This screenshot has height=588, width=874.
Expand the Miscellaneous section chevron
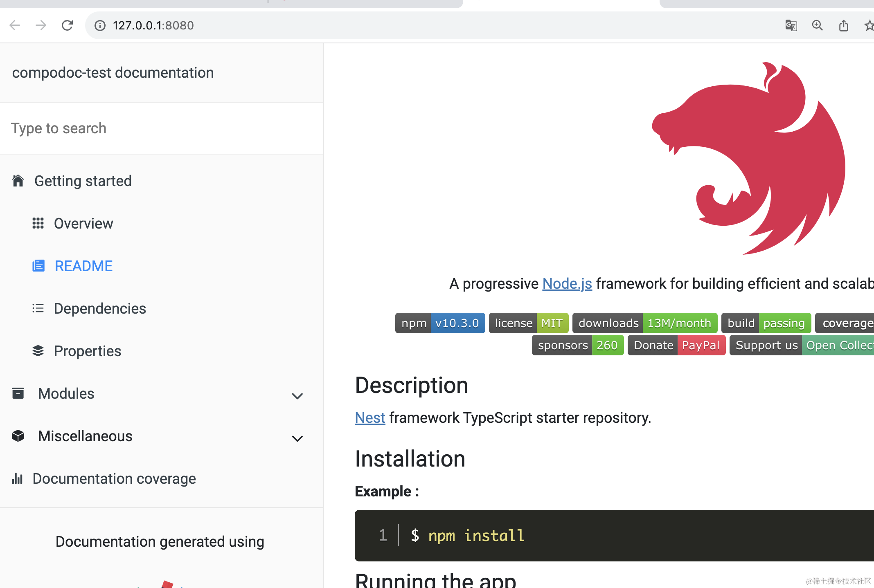coord(297,438)
